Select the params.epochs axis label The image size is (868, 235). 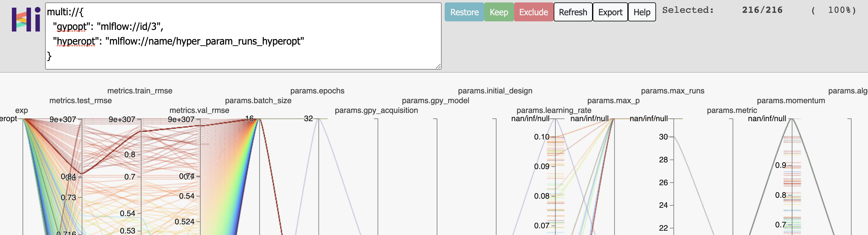pyautogui.click(x=317, y=91)
